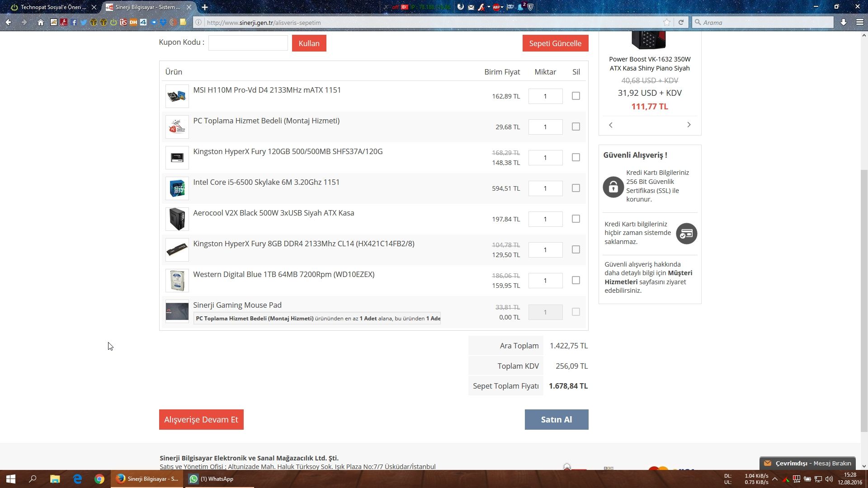Tick delete checkbox for Intel Core i5-6500
The height and width of the screenshot is (488, 868).
(576, 188)
